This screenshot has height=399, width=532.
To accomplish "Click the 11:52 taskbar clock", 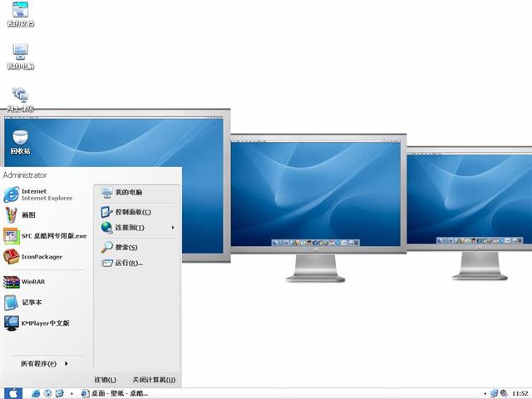I will [520, 393].
